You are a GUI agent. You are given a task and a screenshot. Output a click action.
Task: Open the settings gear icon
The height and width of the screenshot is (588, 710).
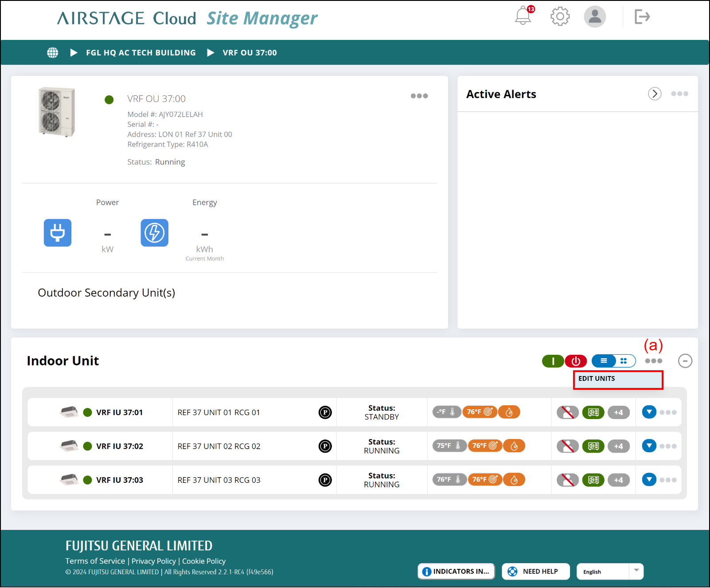[x=560, y=16]
